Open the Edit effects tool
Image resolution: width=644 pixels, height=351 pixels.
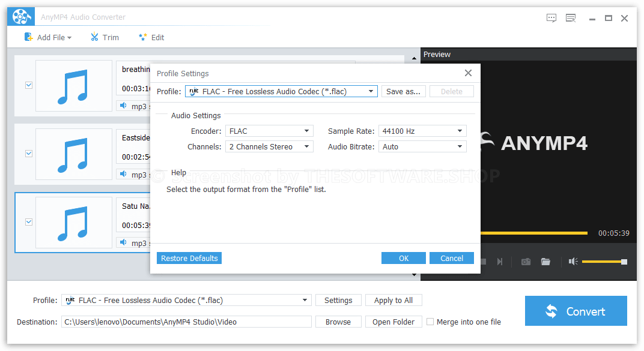[x=151, y=37]
